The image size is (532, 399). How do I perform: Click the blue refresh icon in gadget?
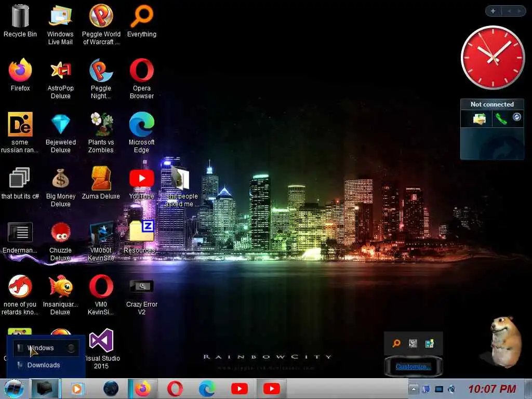coord(517,117)
